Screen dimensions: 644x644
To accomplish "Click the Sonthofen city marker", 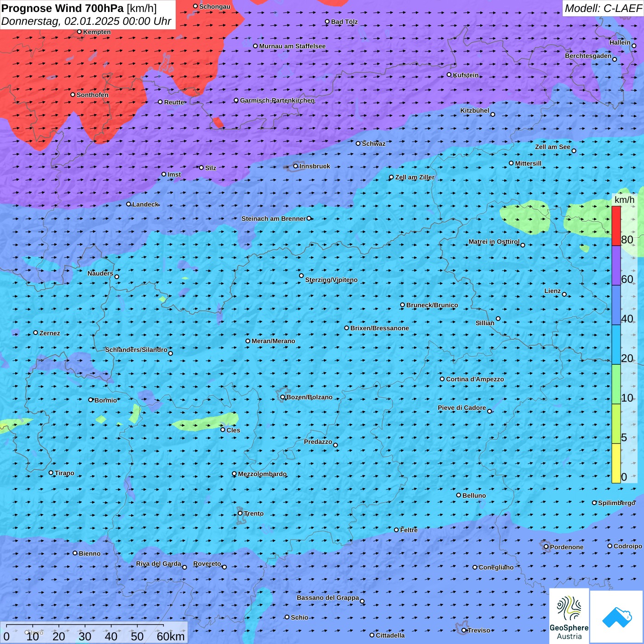I will [73, 95].
